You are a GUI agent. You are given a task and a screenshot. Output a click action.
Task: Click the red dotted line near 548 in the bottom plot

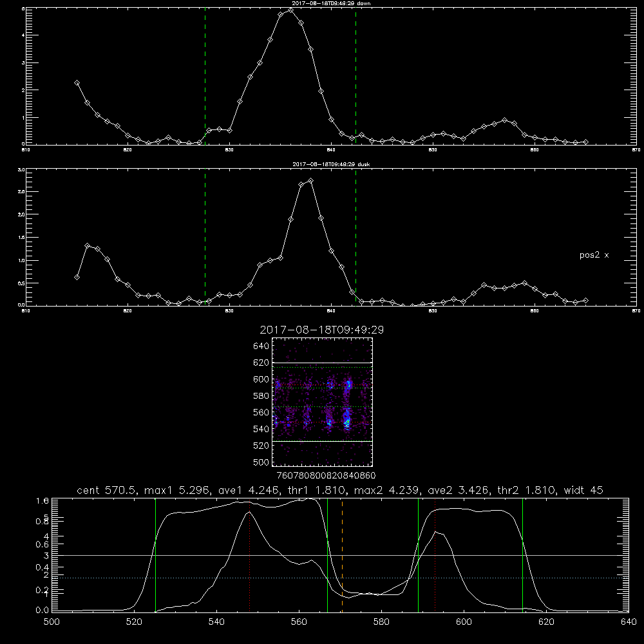[250, 554]
